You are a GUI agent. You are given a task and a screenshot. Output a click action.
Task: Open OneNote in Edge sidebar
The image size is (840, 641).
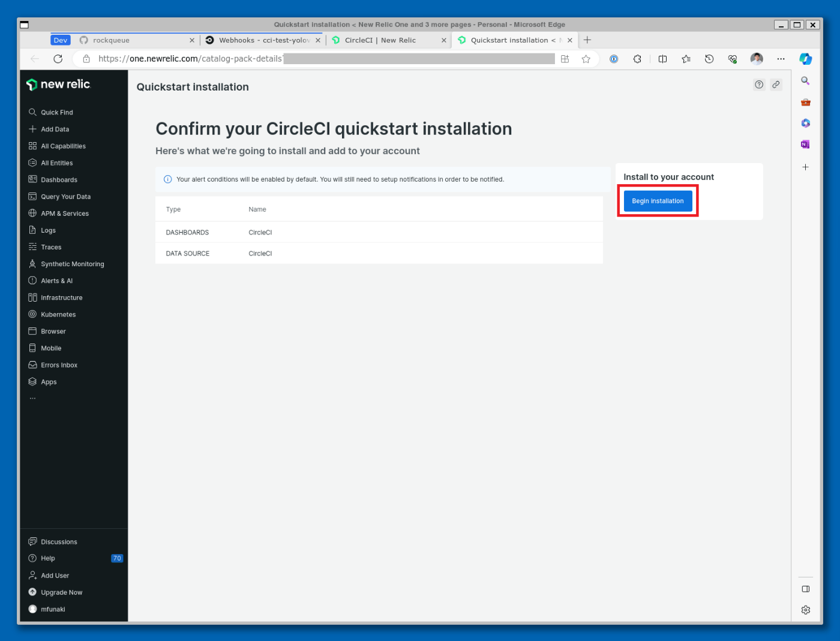805,145
